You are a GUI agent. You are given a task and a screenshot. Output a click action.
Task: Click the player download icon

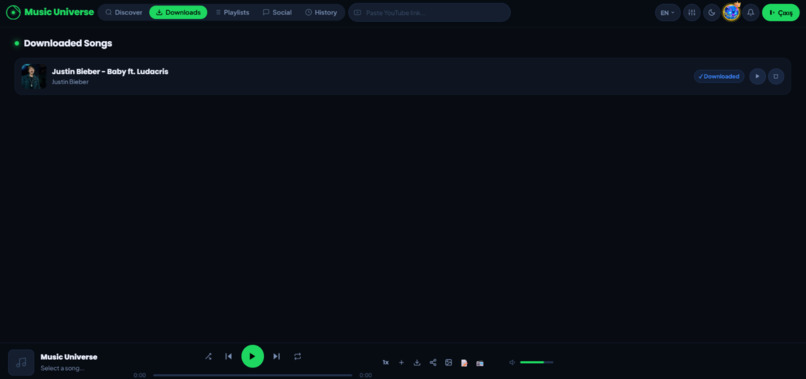pos(417,363)
